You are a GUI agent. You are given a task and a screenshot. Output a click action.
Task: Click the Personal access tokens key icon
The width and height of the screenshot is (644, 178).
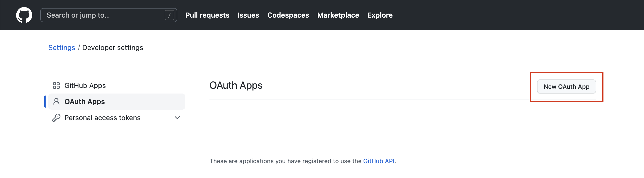click(x=56, y=118)
